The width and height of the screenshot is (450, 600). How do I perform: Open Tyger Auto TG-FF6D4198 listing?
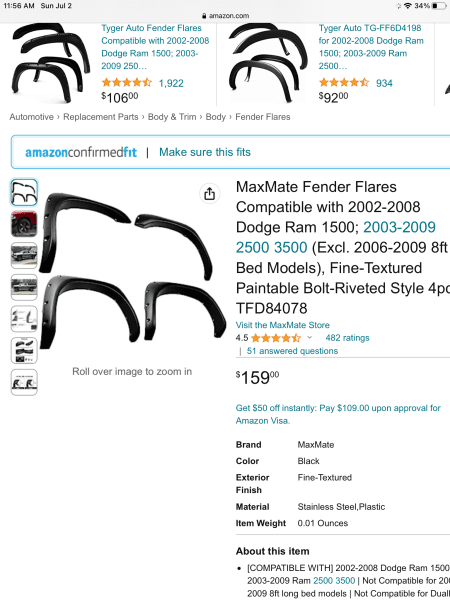371,47
